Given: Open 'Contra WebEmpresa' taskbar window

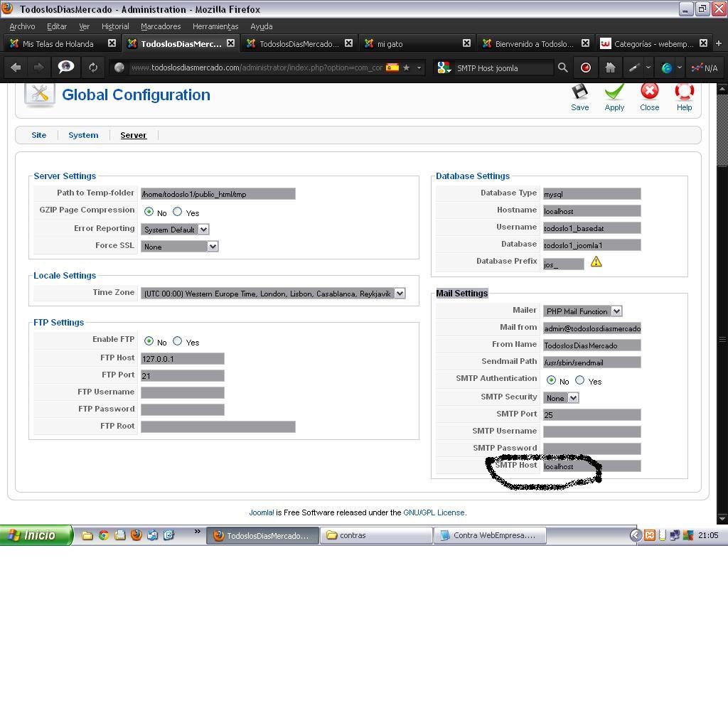Looking at the screenshot, I should click(x=490, y=535).
